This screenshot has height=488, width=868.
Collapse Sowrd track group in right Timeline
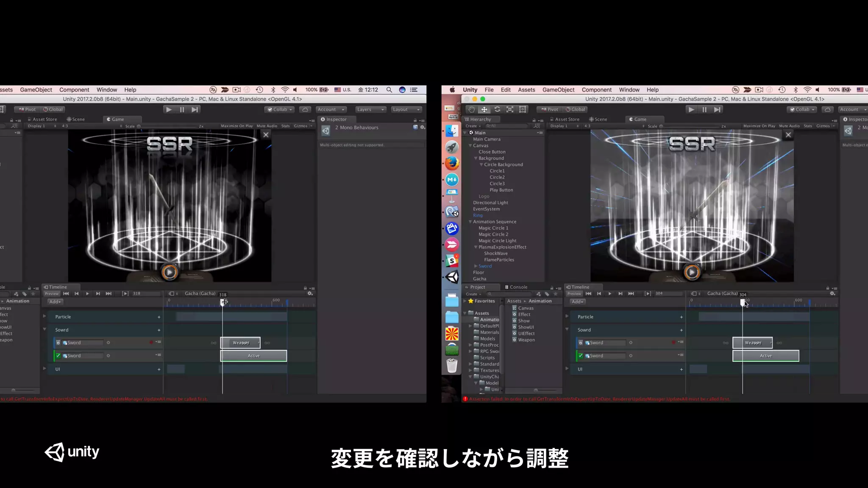(567, 329)
